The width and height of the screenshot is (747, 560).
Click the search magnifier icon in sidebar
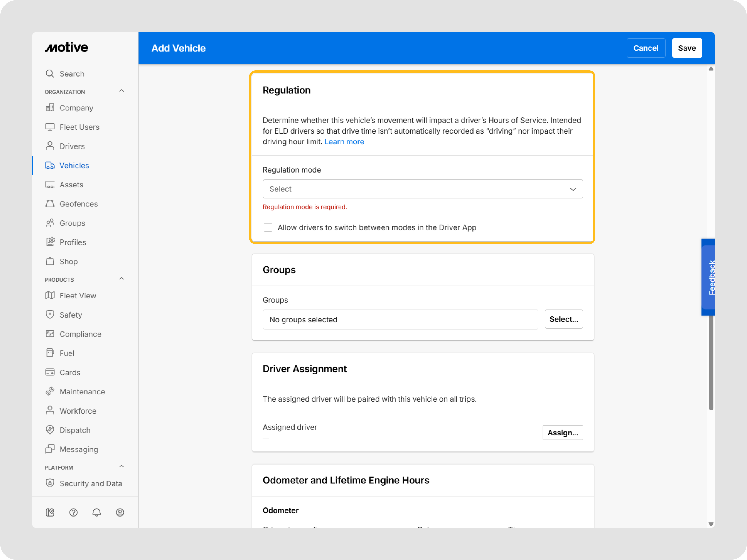50,74
